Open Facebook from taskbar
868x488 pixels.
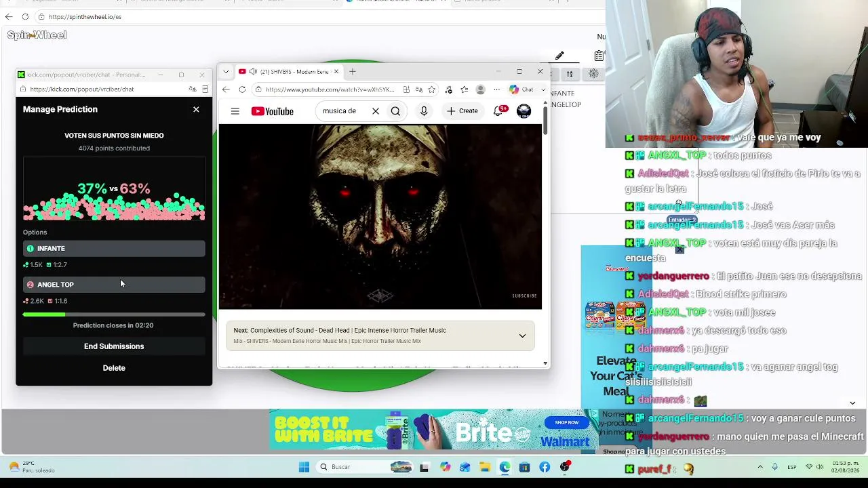point(545,467)
